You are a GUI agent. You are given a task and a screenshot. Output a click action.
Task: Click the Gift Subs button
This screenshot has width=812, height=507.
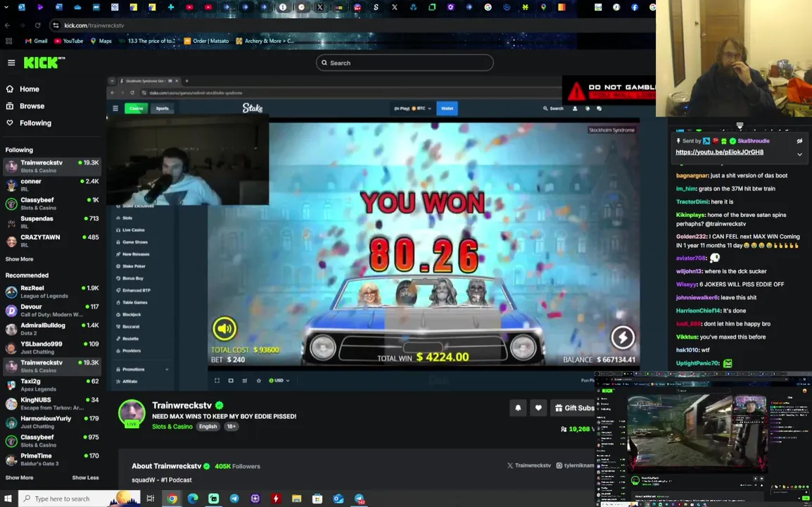(x=574, y=408)
